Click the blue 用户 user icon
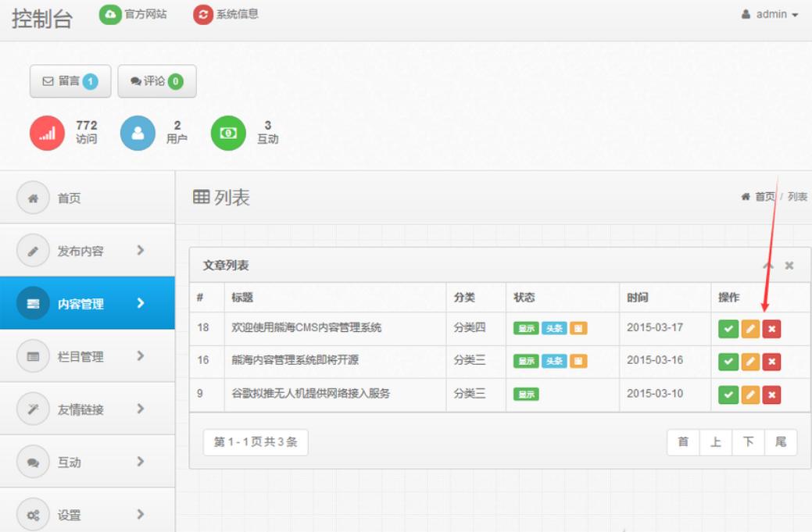 tap(138, 132)
